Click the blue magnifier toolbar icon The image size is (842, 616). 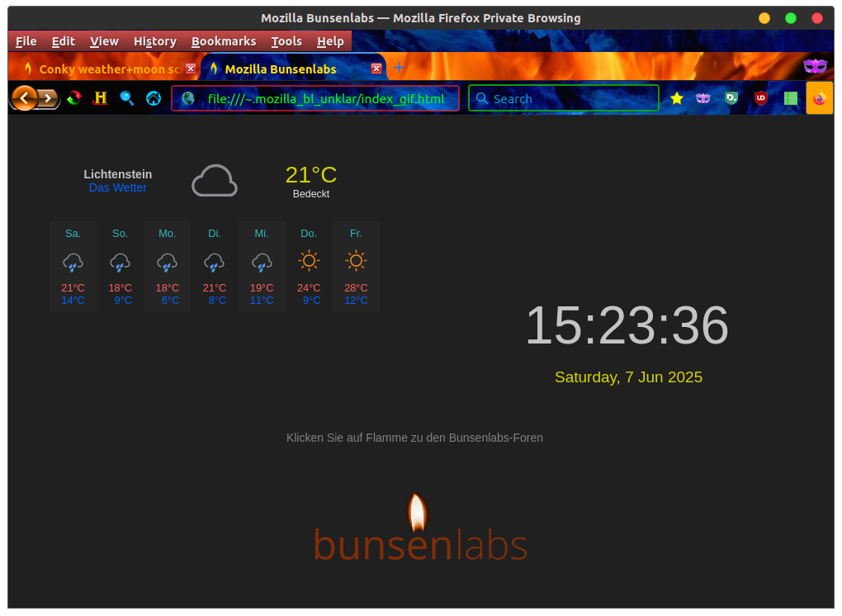pos(127,97)
